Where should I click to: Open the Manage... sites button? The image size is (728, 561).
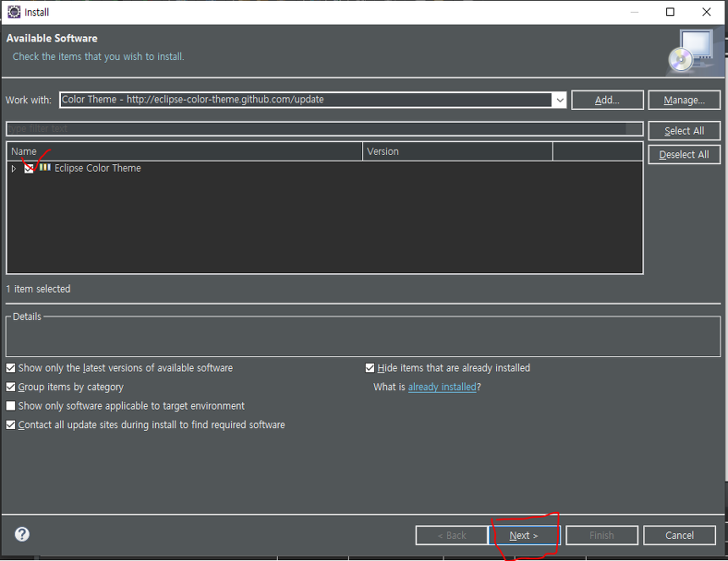tap(684, 100)
